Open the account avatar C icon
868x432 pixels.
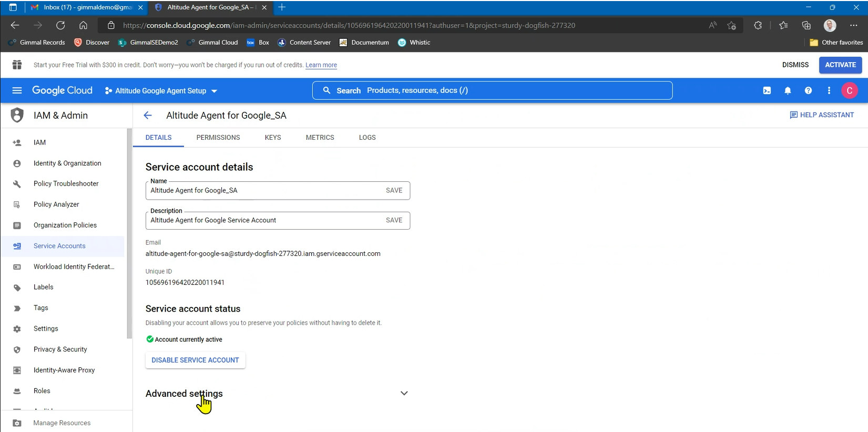point(849,90)
